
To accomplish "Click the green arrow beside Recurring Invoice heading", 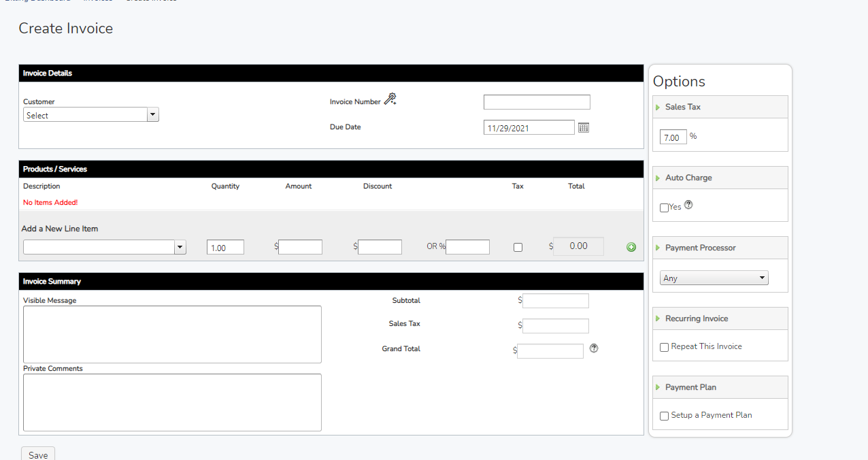I will (x=658, y=319).
